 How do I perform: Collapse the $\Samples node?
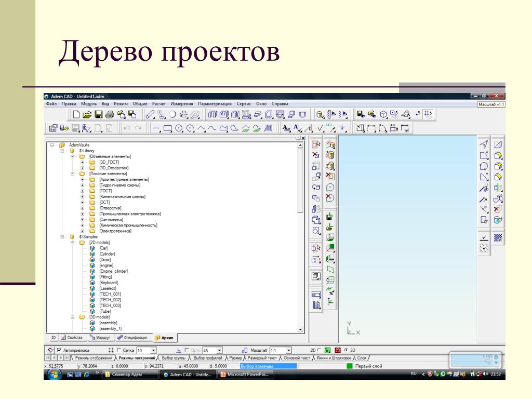point(62,237)
